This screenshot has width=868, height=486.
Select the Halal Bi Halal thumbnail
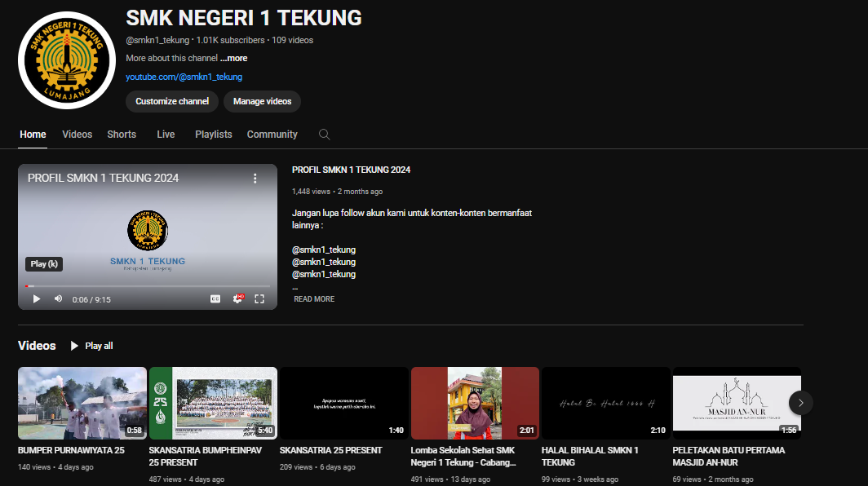tap(605, 403)
